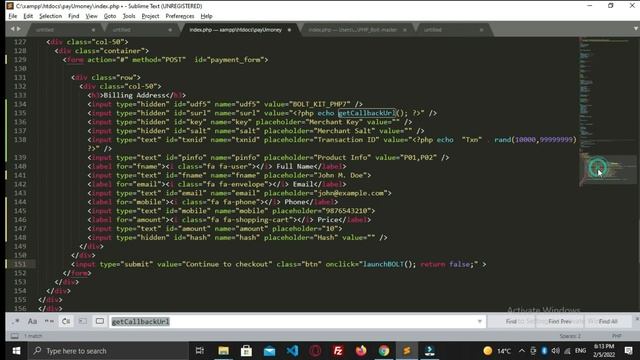Open the Help menu
This screenshot has width=640, height=360.
(x=206, y=16)
